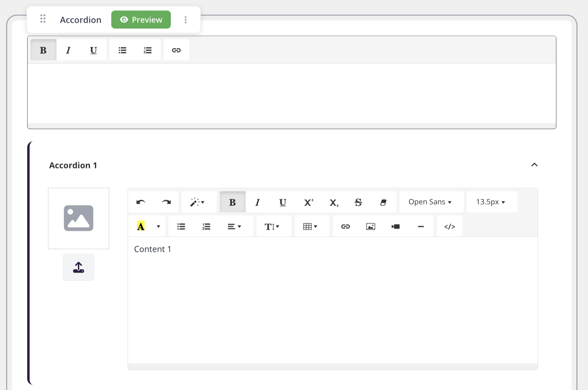Click the drag handle beside Accordion
This screenshot has width=588, height=390.
[43, 19]
